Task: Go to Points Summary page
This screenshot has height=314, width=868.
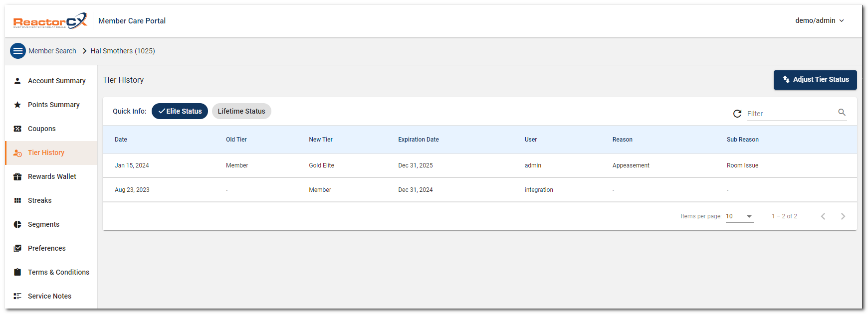Action: tap(53, 105)
